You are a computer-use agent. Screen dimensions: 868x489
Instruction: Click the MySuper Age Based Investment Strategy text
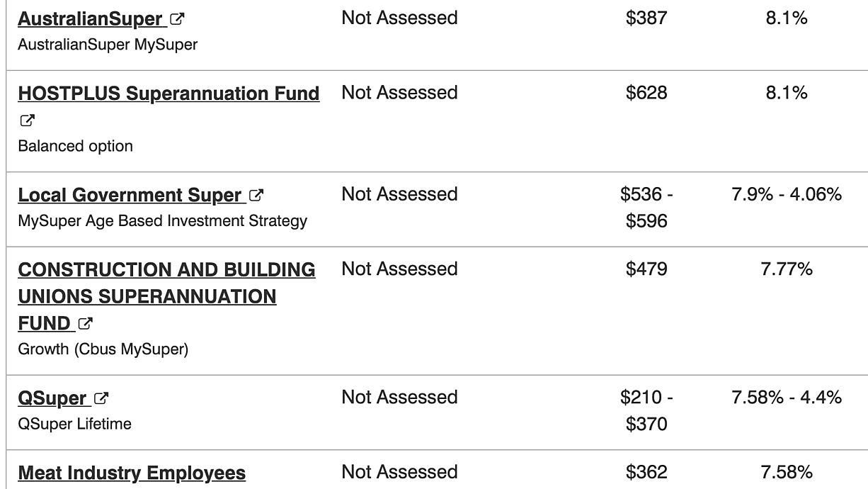coord(162,220)
